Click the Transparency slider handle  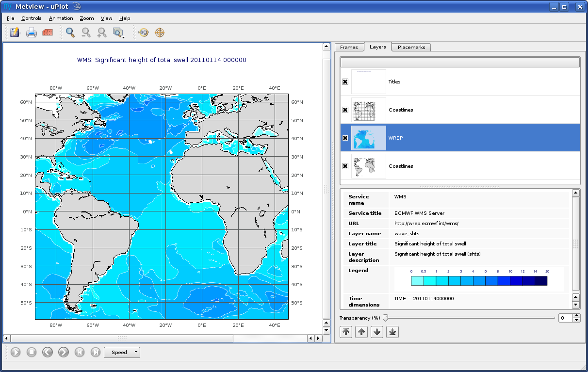(x=385, y=318)
